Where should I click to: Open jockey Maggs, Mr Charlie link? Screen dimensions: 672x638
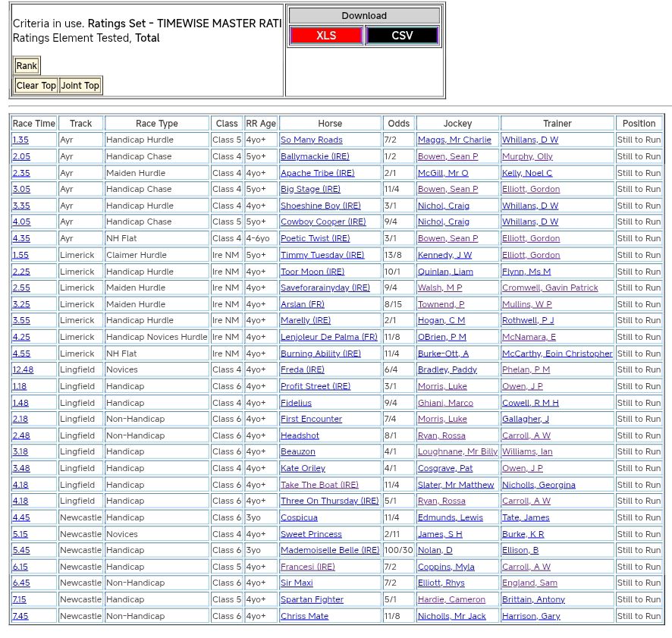(x=454, y=140)
